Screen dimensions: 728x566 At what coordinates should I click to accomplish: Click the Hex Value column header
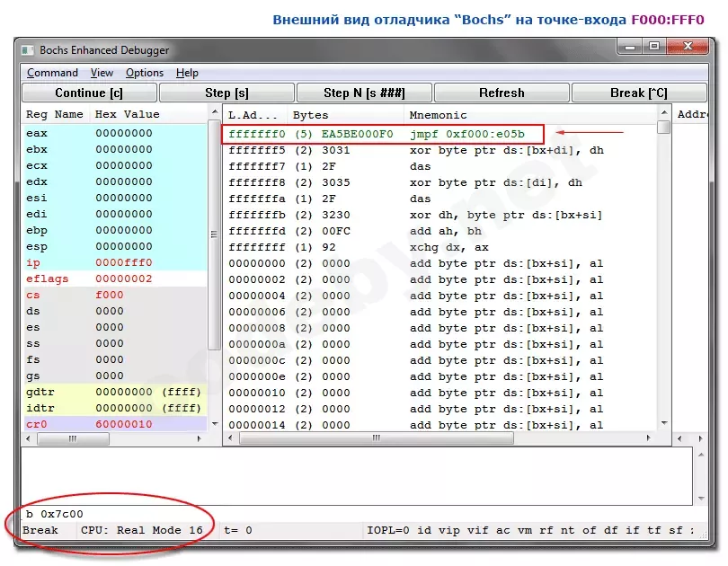click(128, 114)
